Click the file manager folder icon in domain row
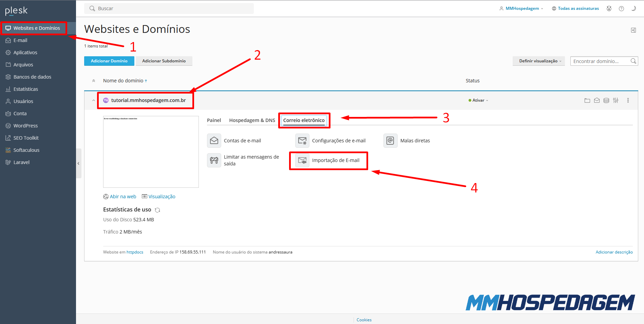The height and width of the screenshot is (324, 644). 587,100
